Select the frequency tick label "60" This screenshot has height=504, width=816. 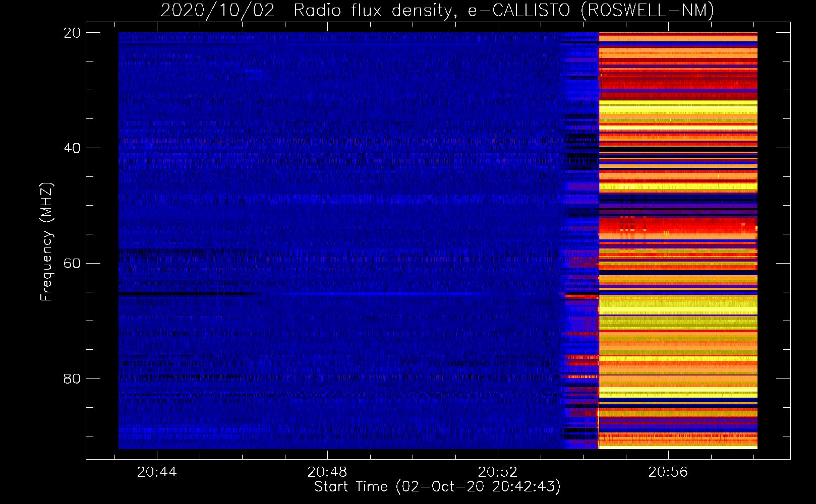point(73,263)
